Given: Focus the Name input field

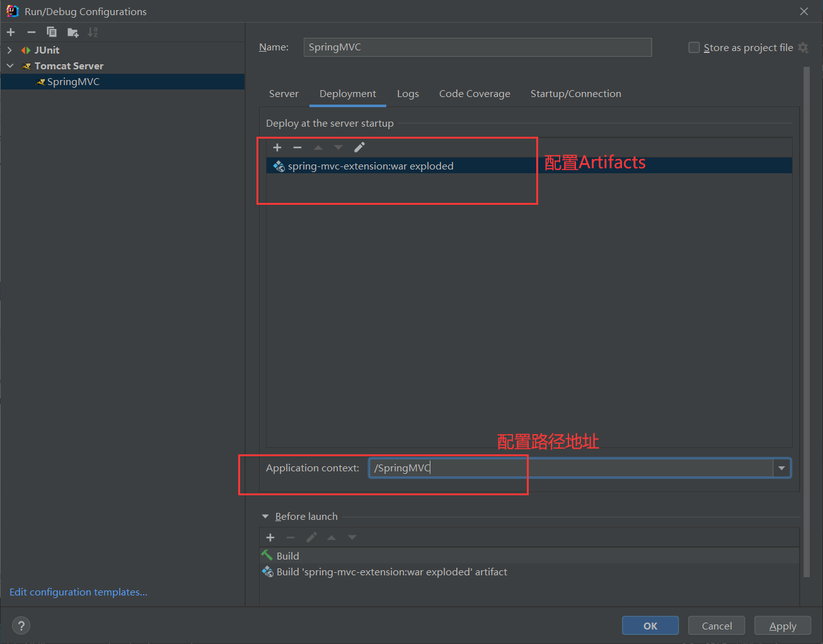Looking at the screenshot, I should coord(478,47).
